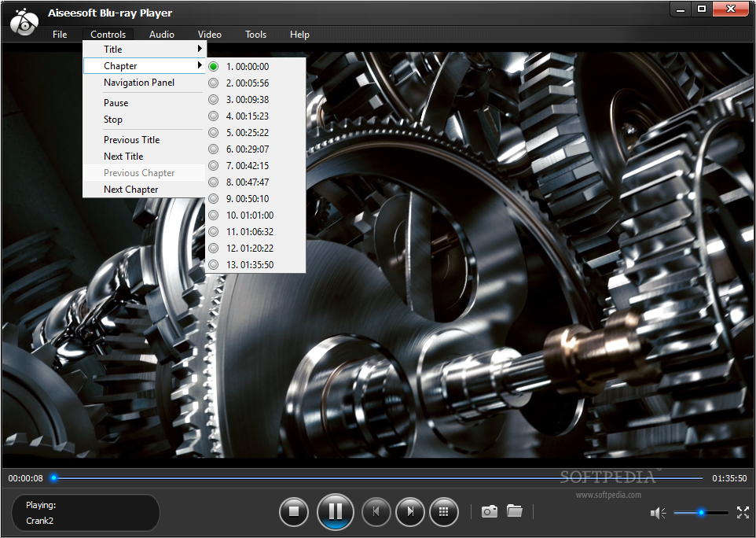Image resolution: width=756 pixels, height=538 pixels.
Task: Expand the Title submenu
Action: click(x=113, y=49)
